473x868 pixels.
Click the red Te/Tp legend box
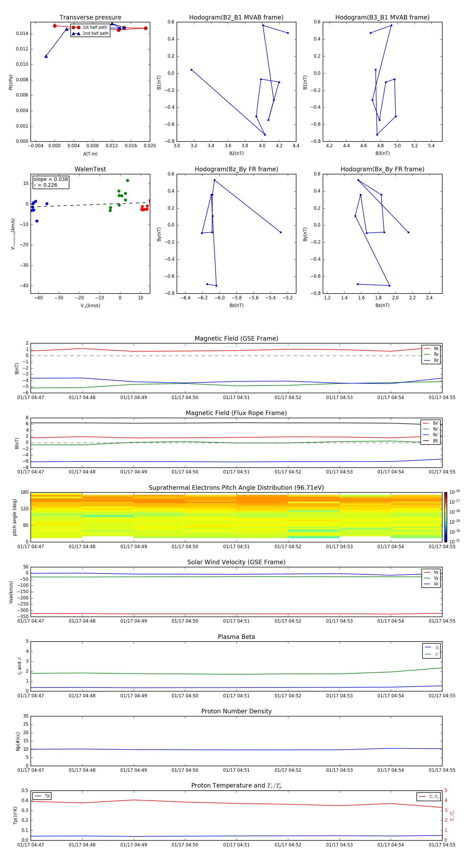pos(428,796)
